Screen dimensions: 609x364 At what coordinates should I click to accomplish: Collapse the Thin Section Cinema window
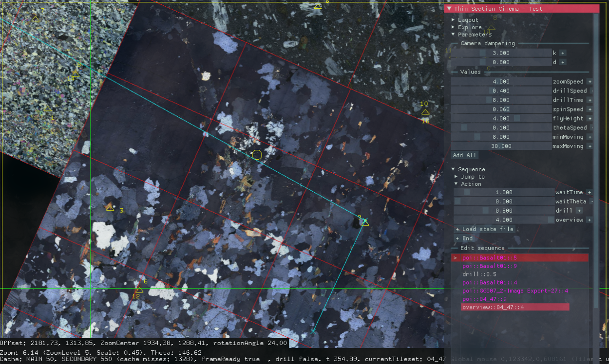coord(449,9)
